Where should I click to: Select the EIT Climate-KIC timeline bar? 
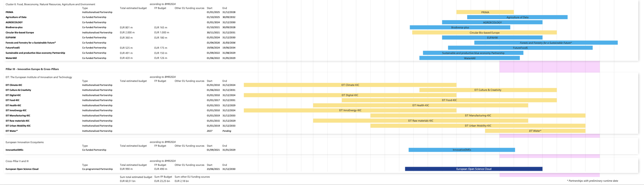pos(350,85)
